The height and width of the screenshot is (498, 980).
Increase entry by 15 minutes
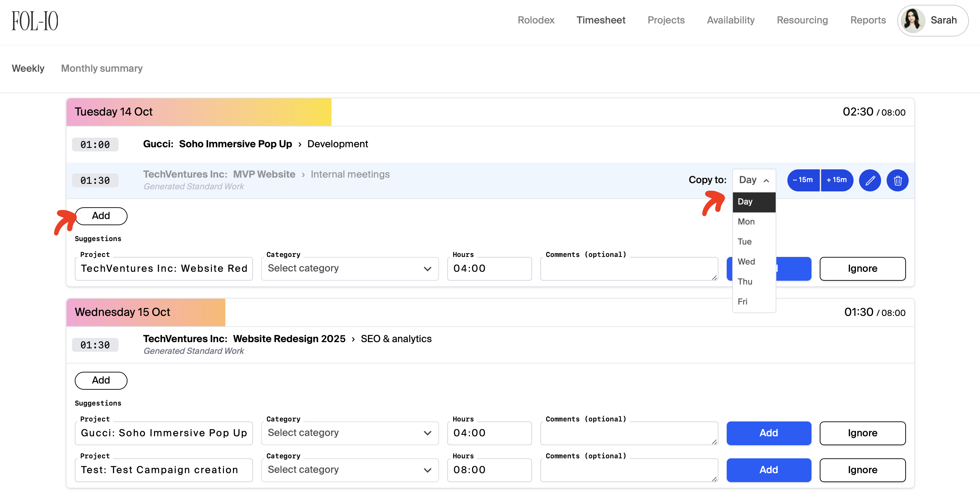click(836, 180)
